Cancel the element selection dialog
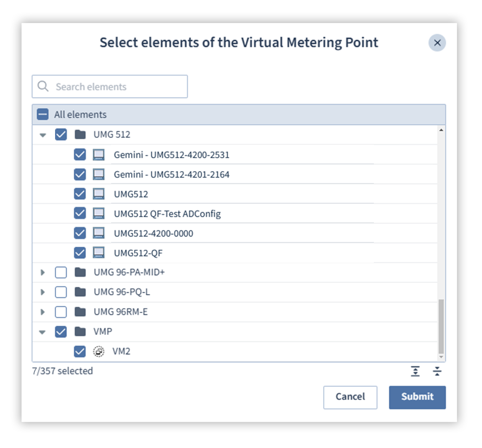This screenshot has height=448, width=482. 350,397
